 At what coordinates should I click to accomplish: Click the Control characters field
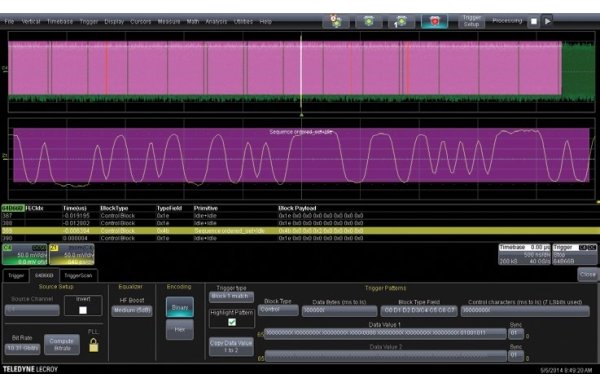(525, 311)
